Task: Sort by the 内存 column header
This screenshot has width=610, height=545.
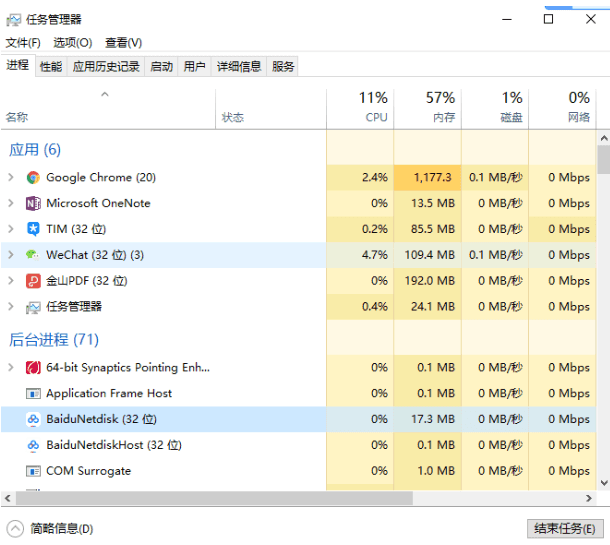Action: point(428,109)
